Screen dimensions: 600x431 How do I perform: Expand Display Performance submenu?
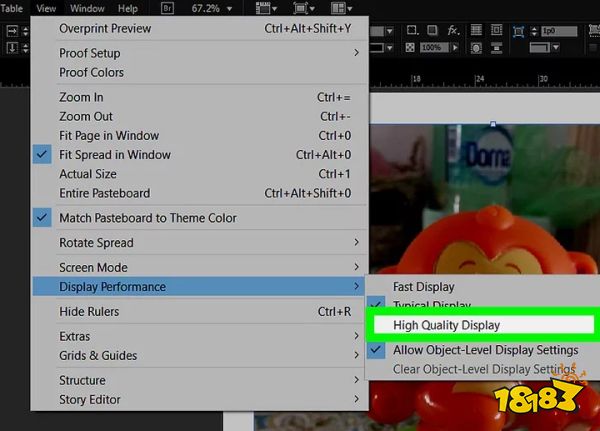coord(199,286)
